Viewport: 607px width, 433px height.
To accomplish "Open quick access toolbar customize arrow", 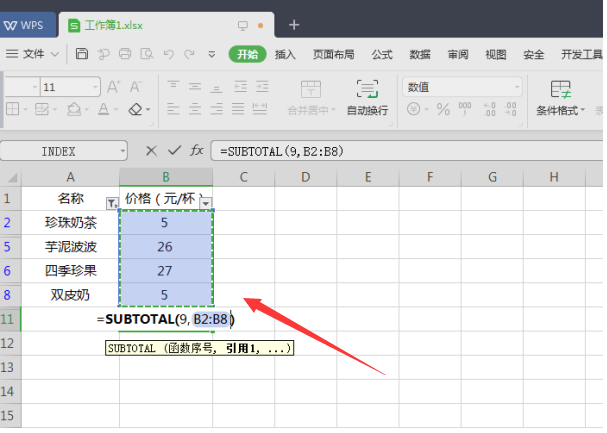I will 212,55.
